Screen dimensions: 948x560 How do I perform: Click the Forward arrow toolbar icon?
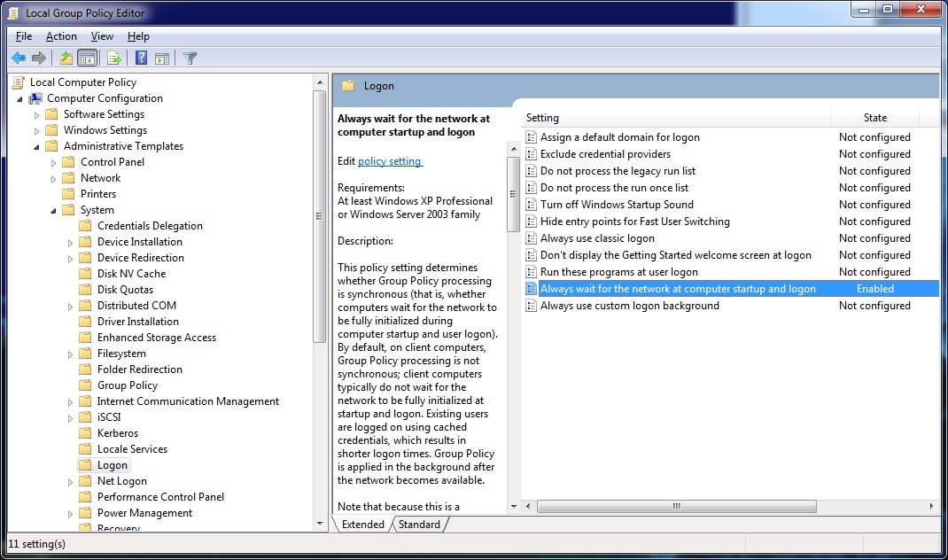point(39,58)
